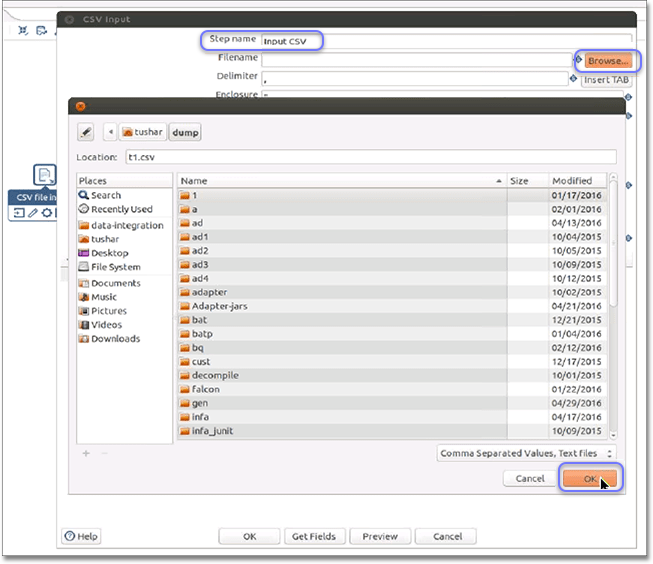Click into the Location text field
This screenshot has height=564, width=653.
coord(368,157)
